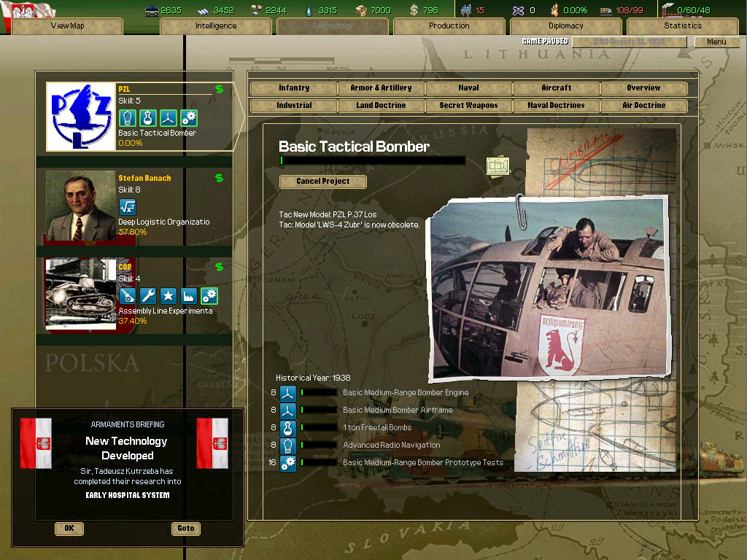Click COP's wrench mechanics icon

[x=147, y=296]
